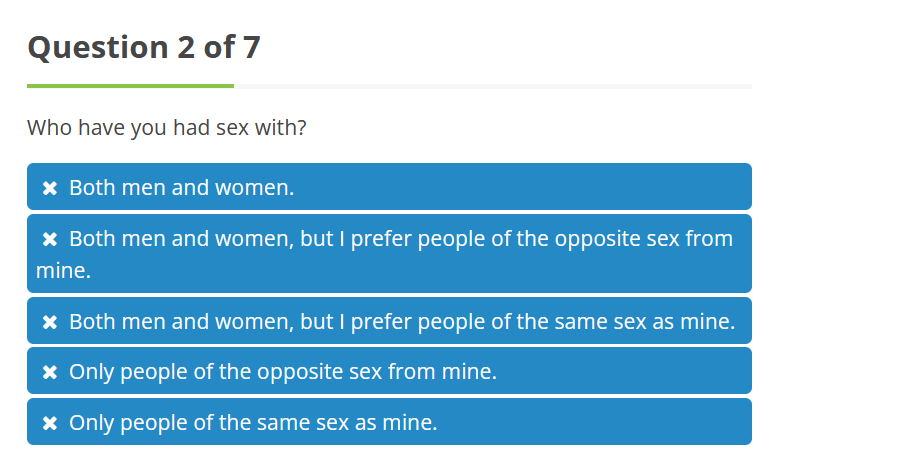Click the grey unfilled part of the progress bar
Image resolution: width=897 pixels, height=474 pixels.
493,86
